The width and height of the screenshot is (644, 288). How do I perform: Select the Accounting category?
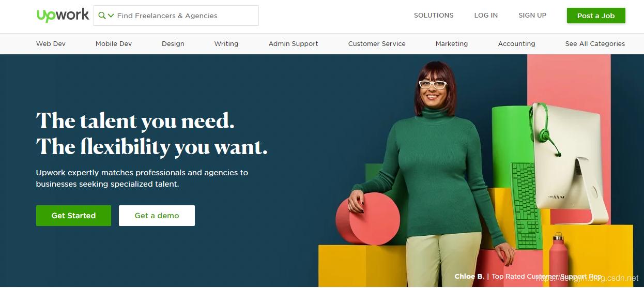coord(517,44)
